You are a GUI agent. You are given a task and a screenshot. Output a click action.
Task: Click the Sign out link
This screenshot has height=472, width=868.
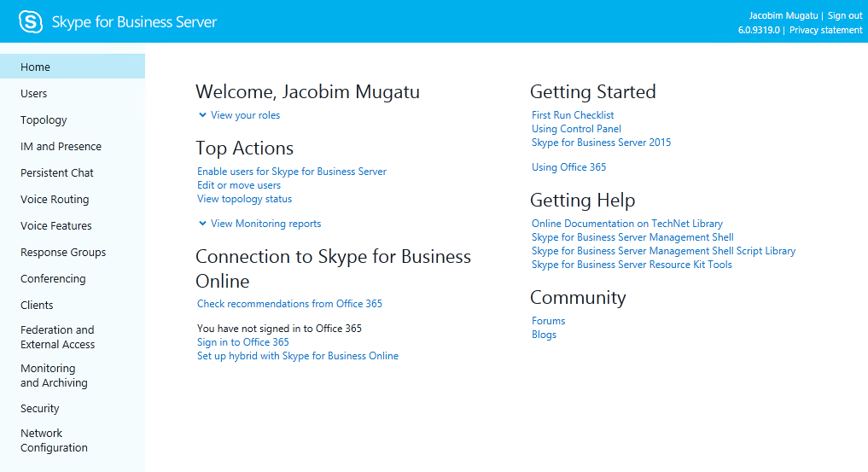click(845, 15)
